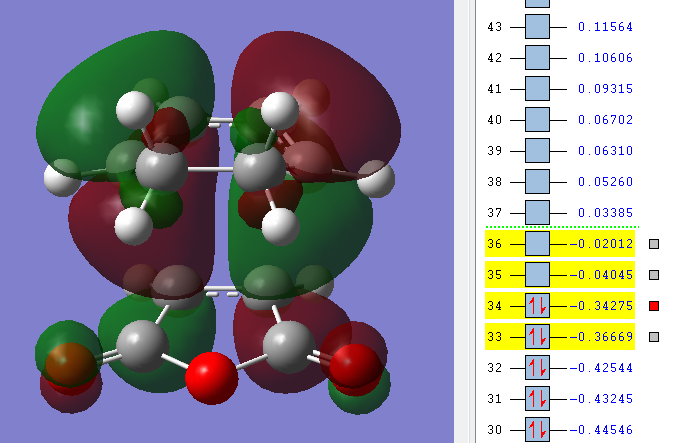Click orbital number label 43
The height and width of the screenshot is (443, 677).
pyautogui.click(x=495, y=27)
